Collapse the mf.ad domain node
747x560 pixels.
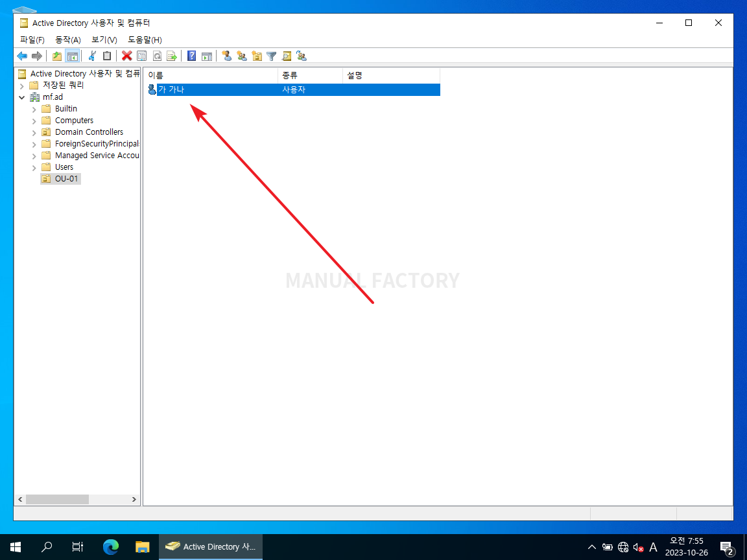pyautogui.click(x=22, y=97)
